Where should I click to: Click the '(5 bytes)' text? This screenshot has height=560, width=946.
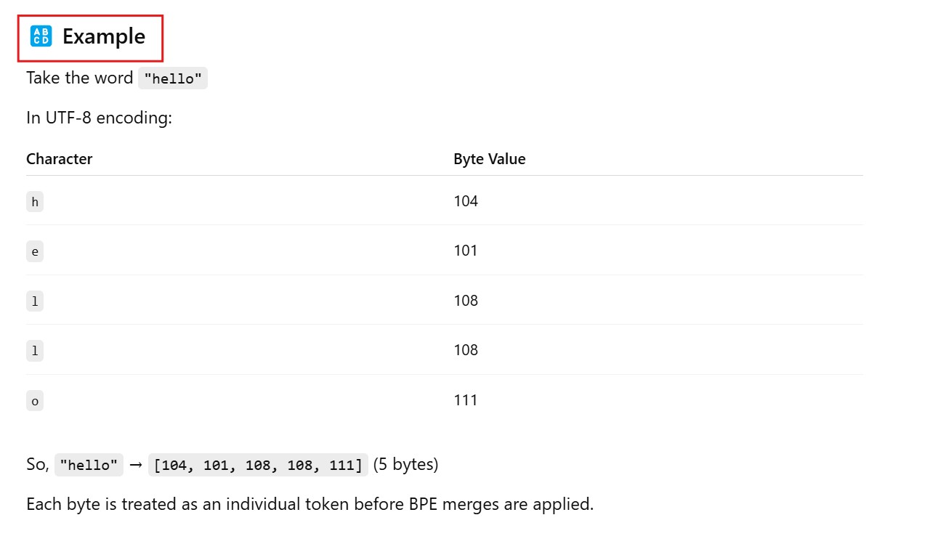405,465
